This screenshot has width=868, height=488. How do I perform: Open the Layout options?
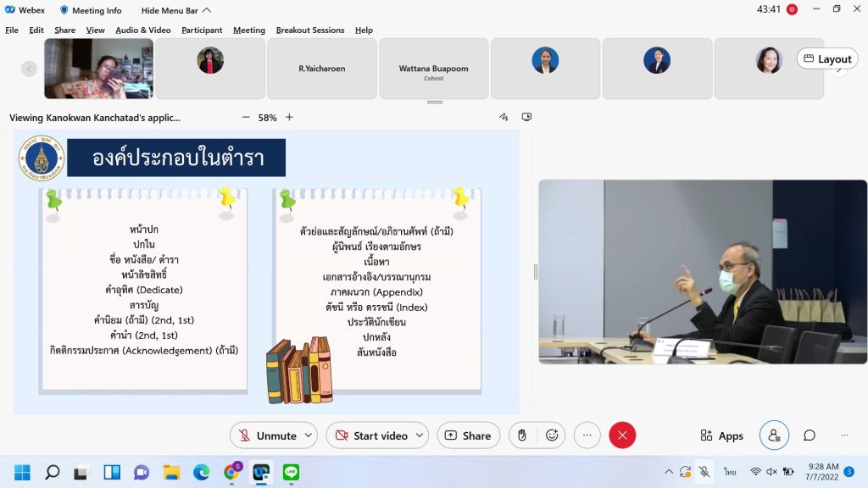pos(826,58)
